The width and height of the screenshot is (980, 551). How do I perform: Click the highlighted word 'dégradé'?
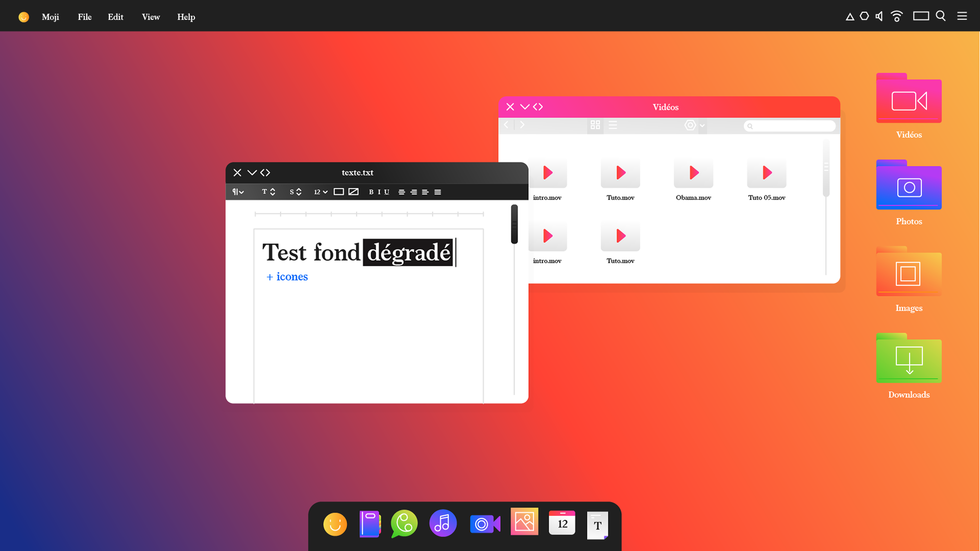point(408,253)
